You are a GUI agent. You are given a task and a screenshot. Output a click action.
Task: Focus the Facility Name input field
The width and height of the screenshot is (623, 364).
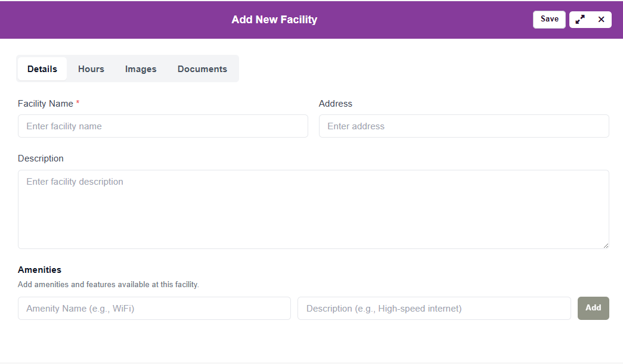click(163, 126)
